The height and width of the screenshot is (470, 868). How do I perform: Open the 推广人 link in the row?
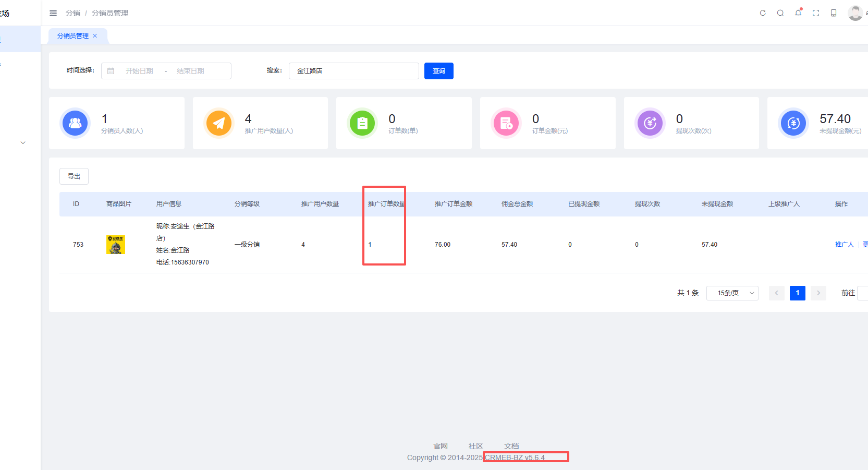tap(844, 245)
